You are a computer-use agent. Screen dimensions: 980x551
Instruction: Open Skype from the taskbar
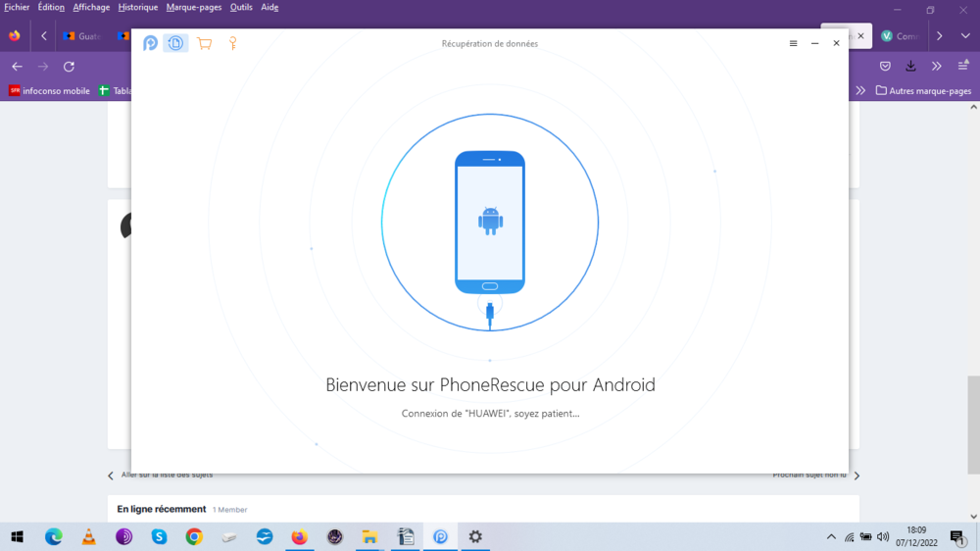pos(159,536)
